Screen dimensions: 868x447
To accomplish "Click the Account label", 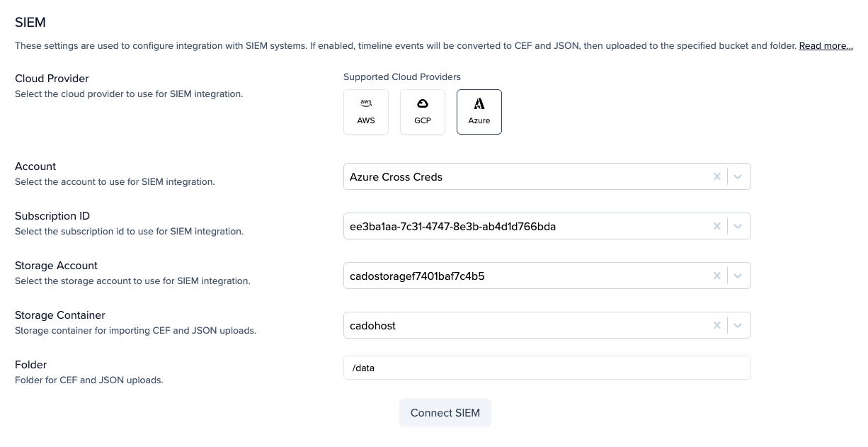I will pyautogui.click(x=35, y=166).
